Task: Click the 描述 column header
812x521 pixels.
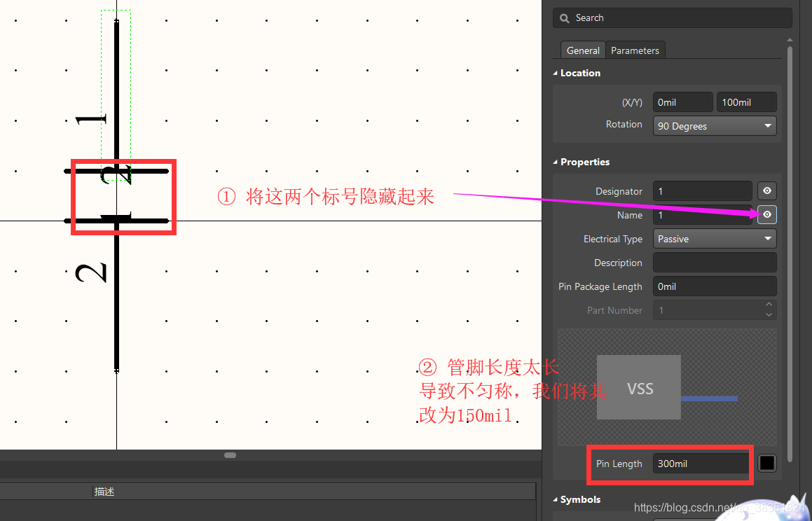Action: pos(104,492)
